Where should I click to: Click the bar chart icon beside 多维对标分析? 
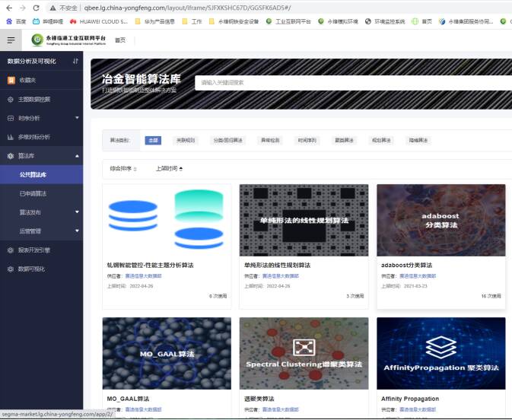[x=11, y=137]
